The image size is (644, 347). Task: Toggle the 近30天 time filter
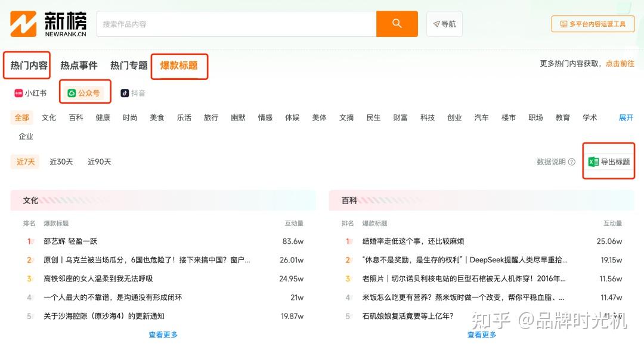pyautogui.click(x=61, y=162)
